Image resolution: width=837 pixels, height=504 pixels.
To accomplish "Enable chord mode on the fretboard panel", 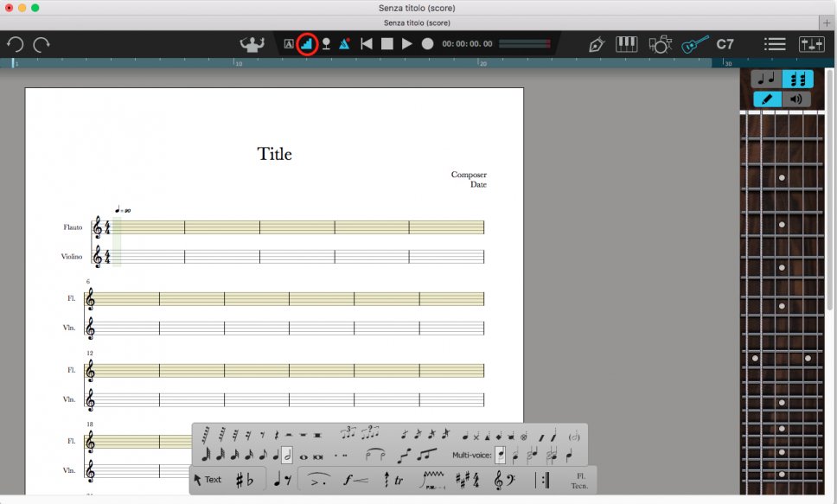I will (x=797, y=80).
